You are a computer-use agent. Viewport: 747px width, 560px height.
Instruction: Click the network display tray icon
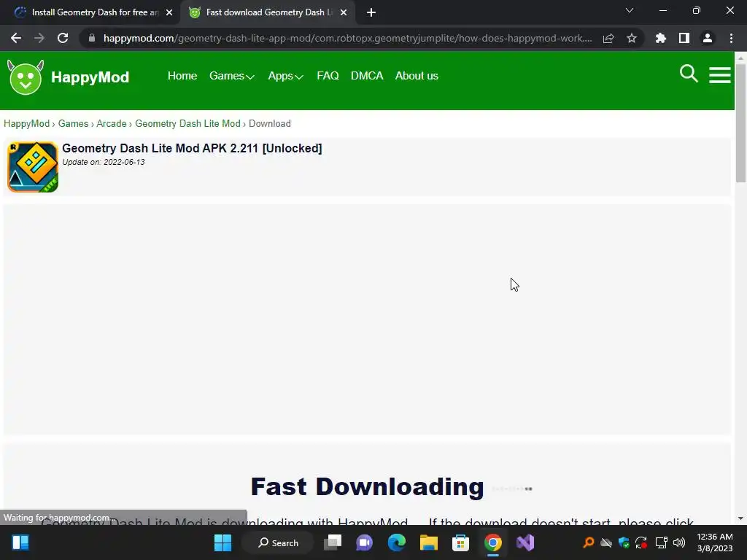661,542
